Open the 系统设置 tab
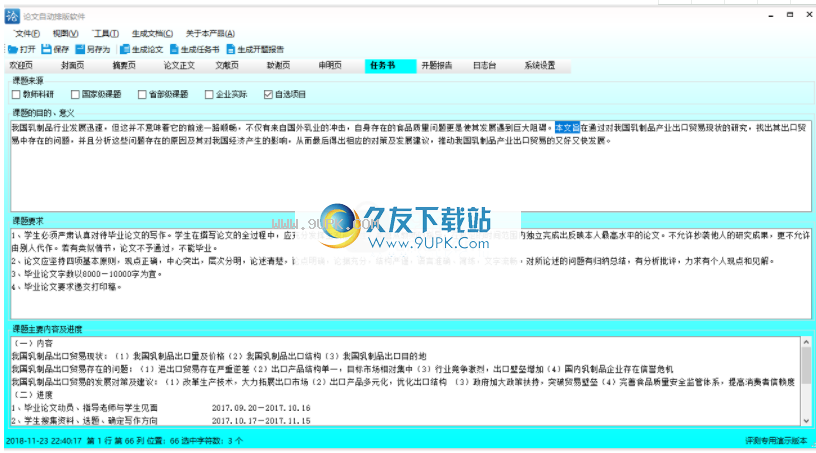This screenshot has height=453, width=816. point(540,66)
